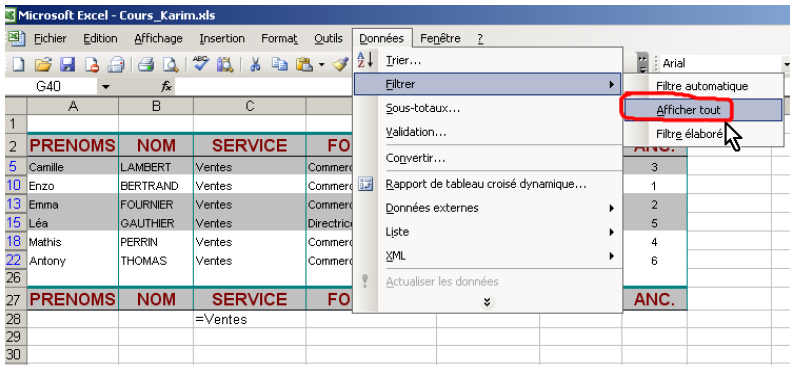Expand the toolbar options chevron

643,63
